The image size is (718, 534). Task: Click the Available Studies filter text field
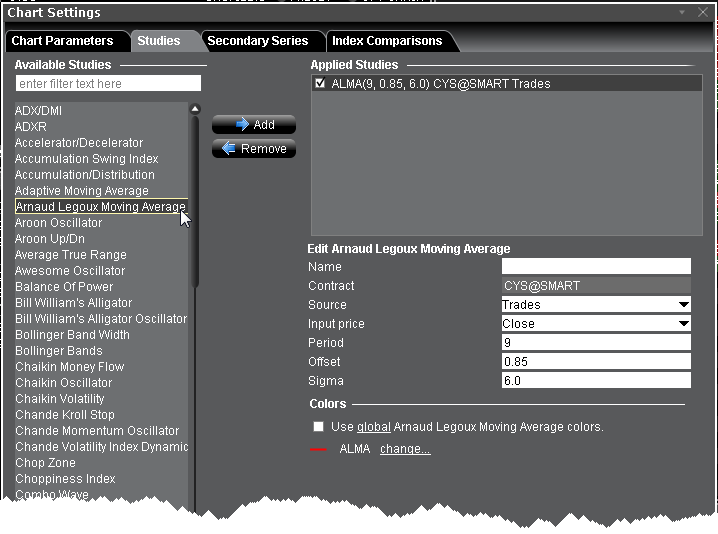(108, 84)
